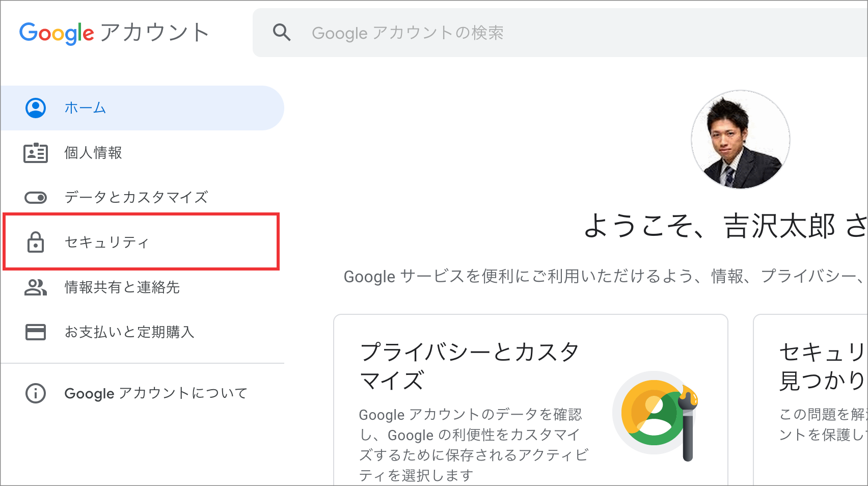Open the セキュリティ menu item
The height and width of the screenshot is (486, 868).
[141, 242]
